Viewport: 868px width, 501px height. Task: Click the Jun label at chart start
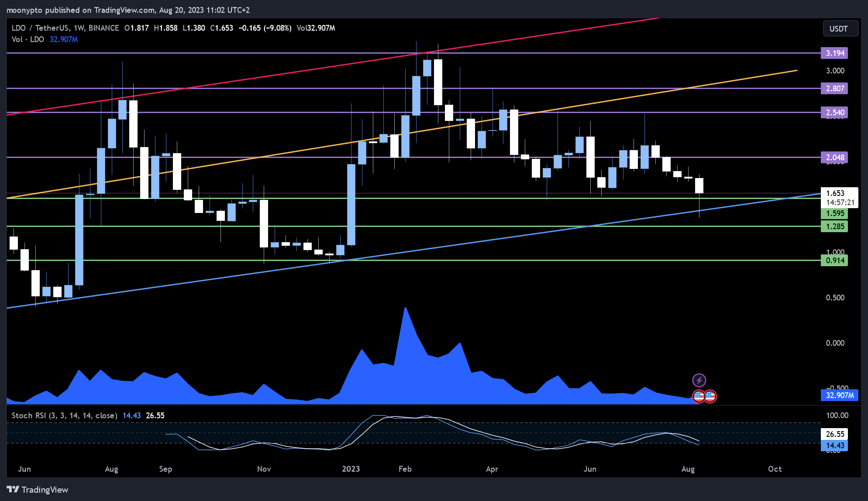[x=24, y=469]
